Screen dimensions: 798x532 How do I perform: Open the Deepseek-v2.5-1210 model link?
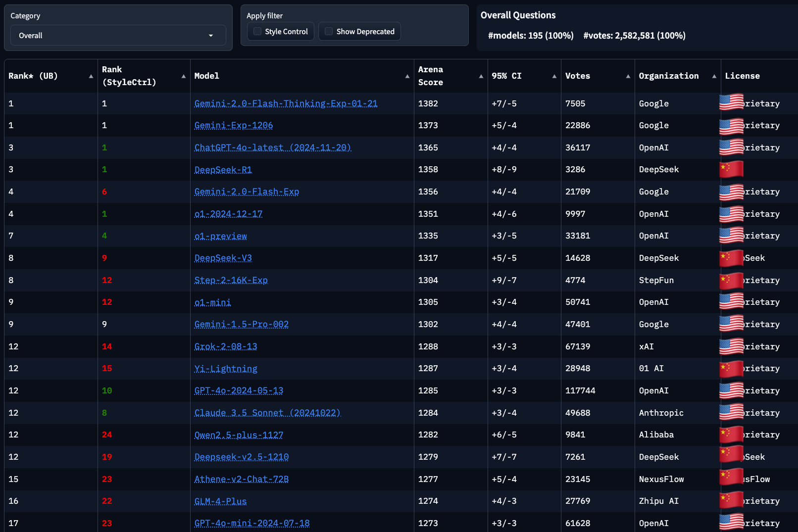[242, 457]
